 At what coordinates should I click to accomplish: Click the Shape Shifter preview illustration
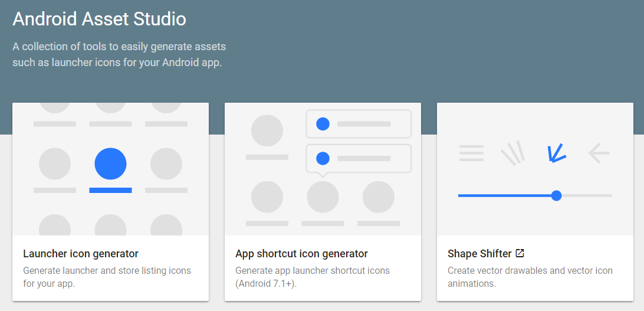pos(535,169)
